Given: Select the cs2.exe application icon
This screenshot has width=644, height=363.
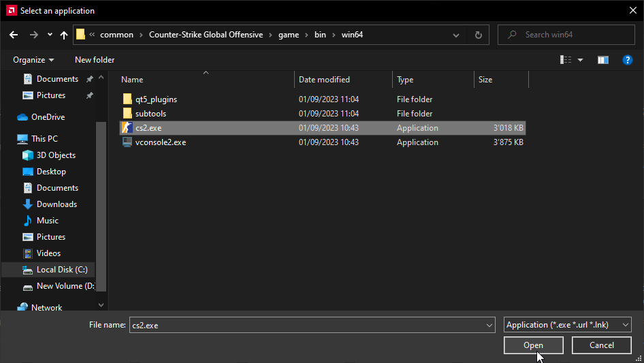Looking at the screenshot, I should (x=127, y=128).
